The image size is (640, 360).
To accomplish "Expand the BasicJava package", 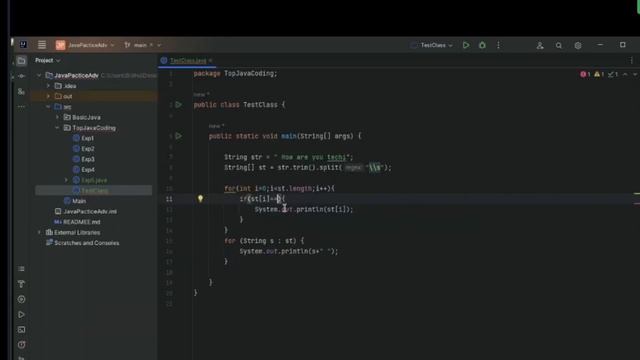I will pyautogui.click(x=57, y=117).
